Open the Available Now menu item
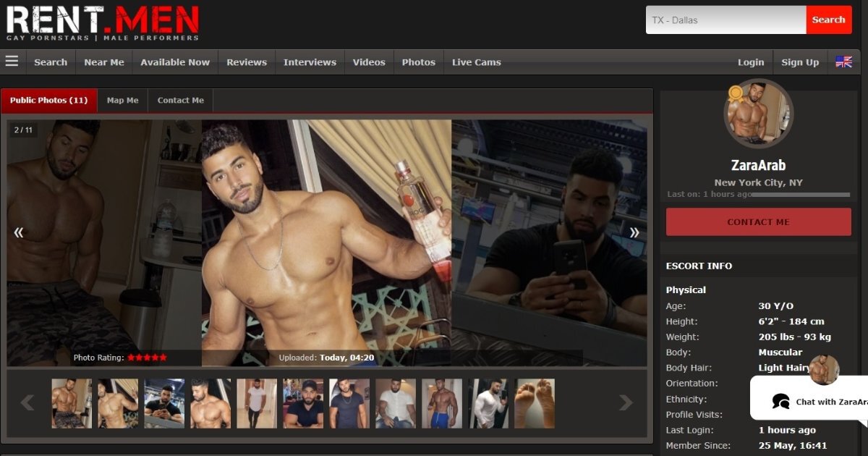This screenshot has height=456, width=868. point(175,62)
